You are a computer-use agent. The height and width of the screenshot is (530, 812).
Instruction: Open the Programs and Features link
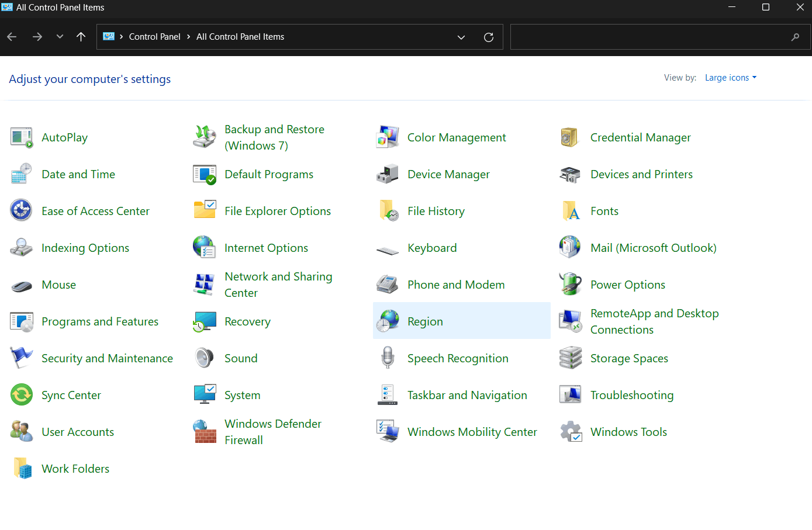pos(100,321)
